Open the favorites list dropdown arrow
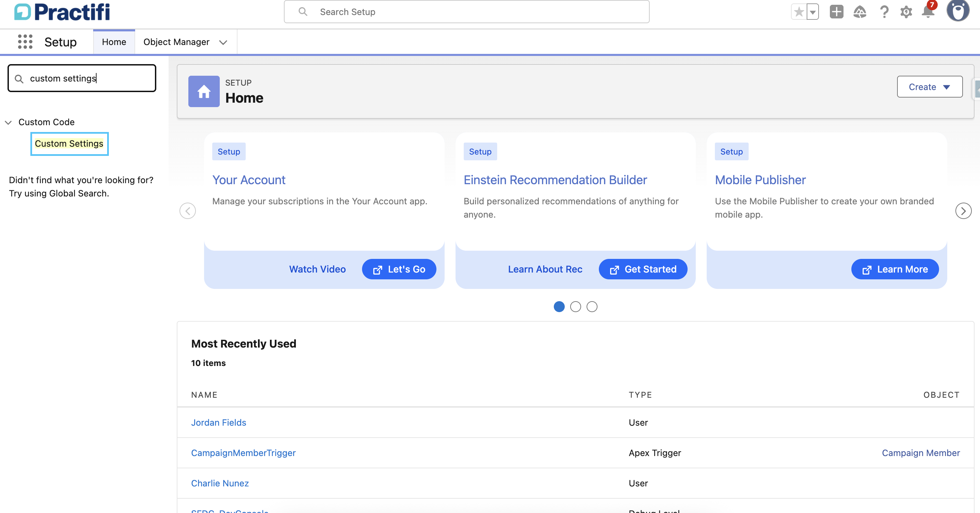 point(812,12)
